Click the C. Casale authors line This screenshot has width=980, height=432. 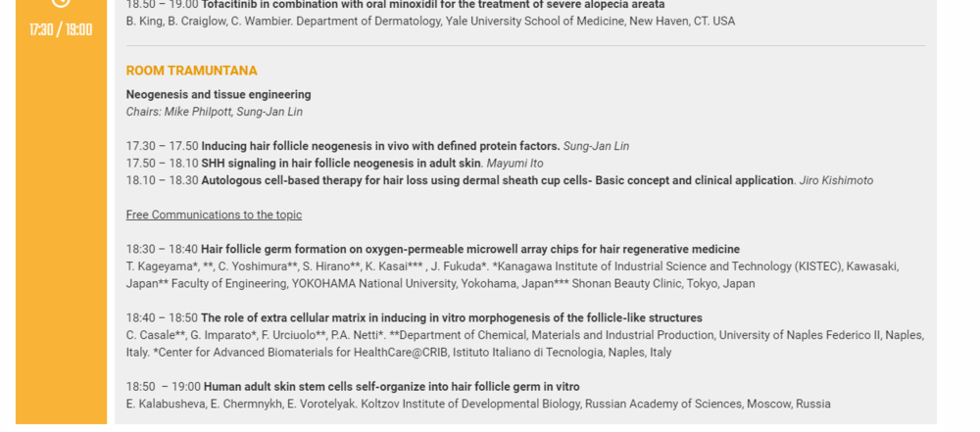524,335
